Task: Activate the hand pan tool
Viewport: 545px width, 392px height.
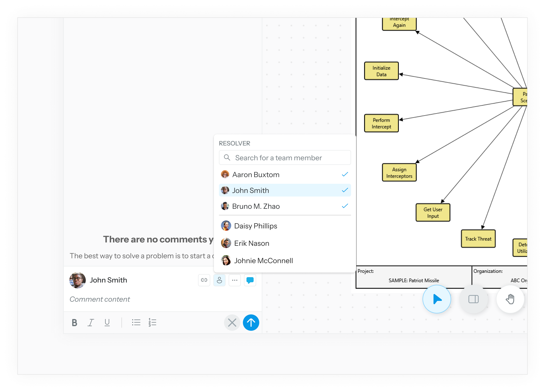Action: 510,299
